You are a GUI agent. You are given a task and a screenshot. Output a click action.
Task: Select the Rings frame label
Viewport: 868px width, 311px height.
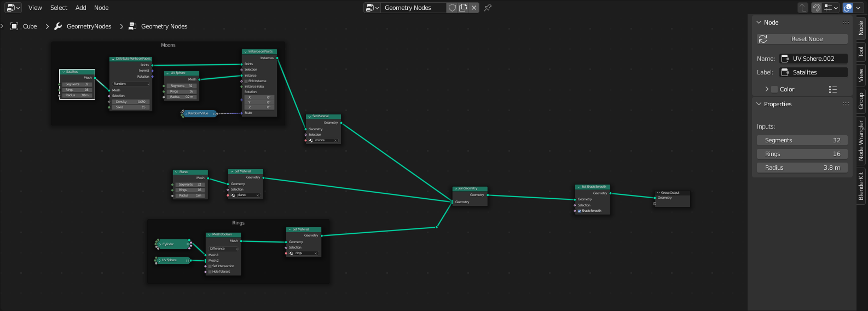pos(238,223)
